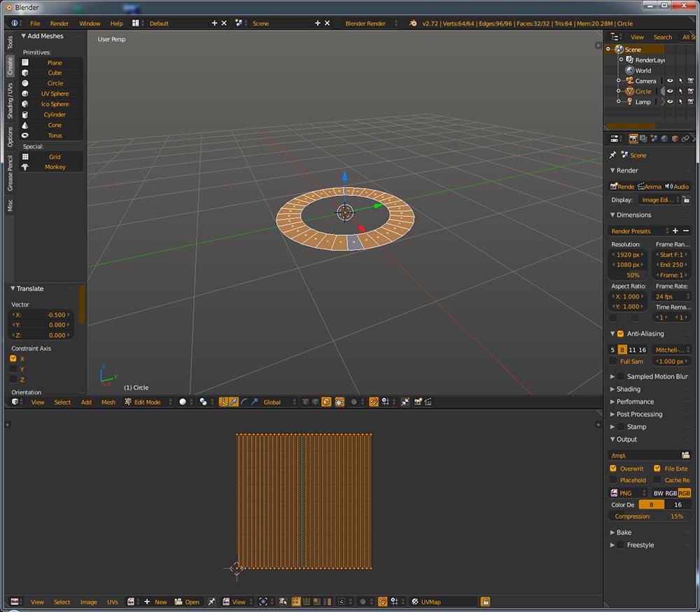Toggle the pin image icon

click(211, 602)
